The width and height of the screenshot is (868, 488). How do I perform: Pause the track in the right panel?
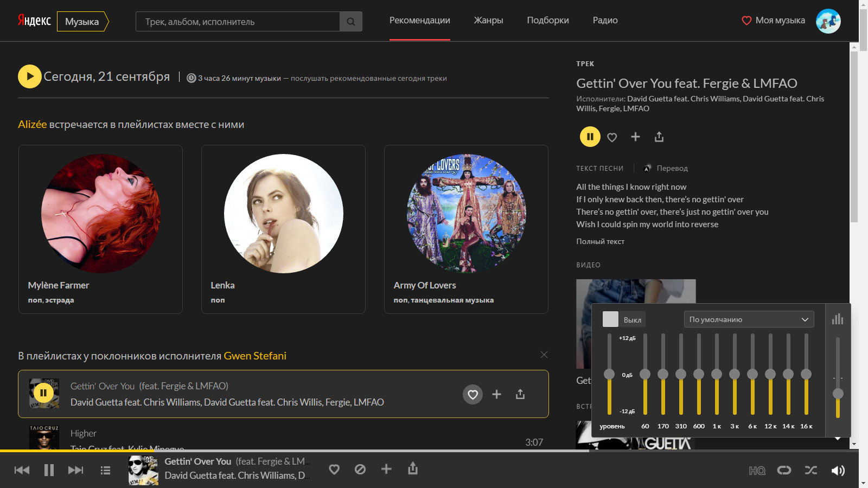[x=590, y=137]
